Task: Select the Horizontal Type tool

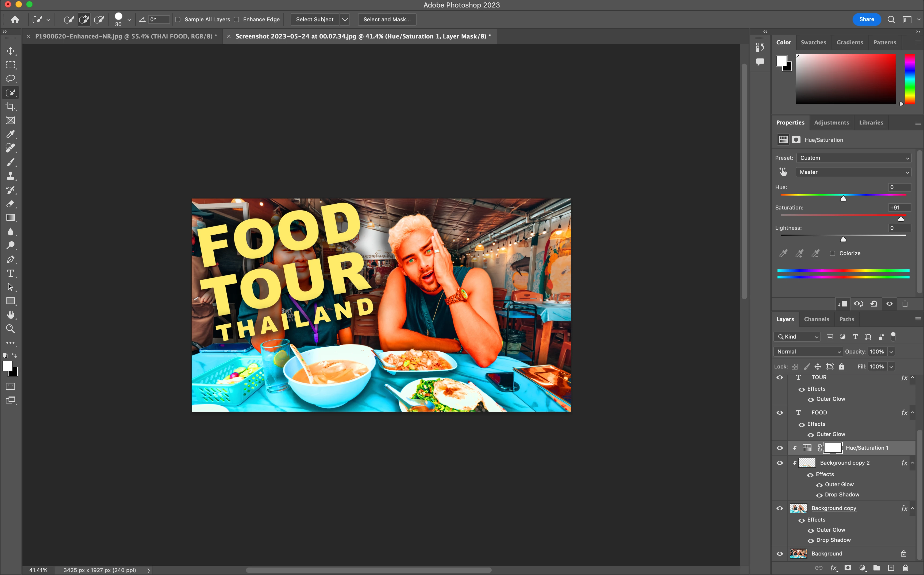Action: 10,273
